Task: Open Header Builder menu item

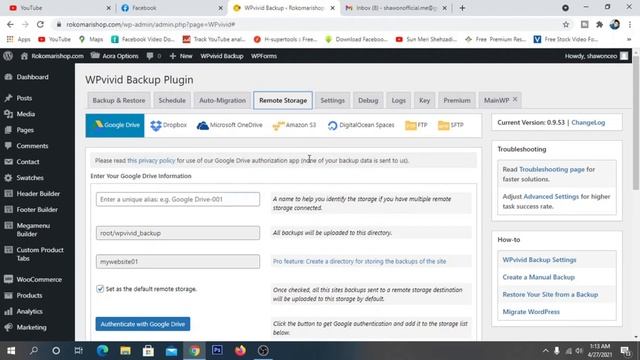Action: tap(37, 193)
